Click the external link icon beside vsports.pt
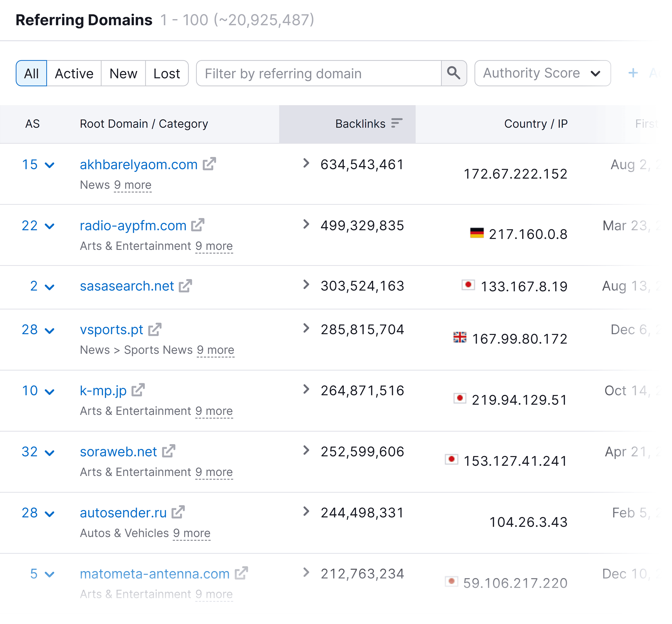The image size is (672, 624). [x=155, y=329]
